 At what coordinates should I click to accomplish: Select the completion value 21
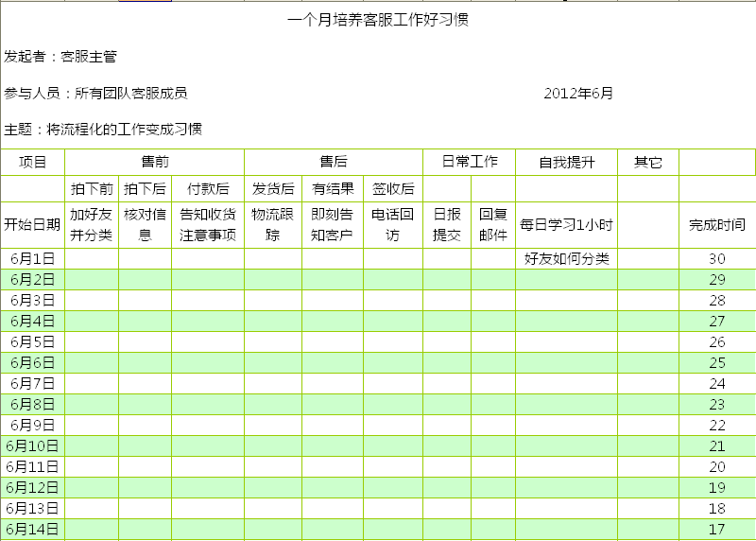coord(717,445)
